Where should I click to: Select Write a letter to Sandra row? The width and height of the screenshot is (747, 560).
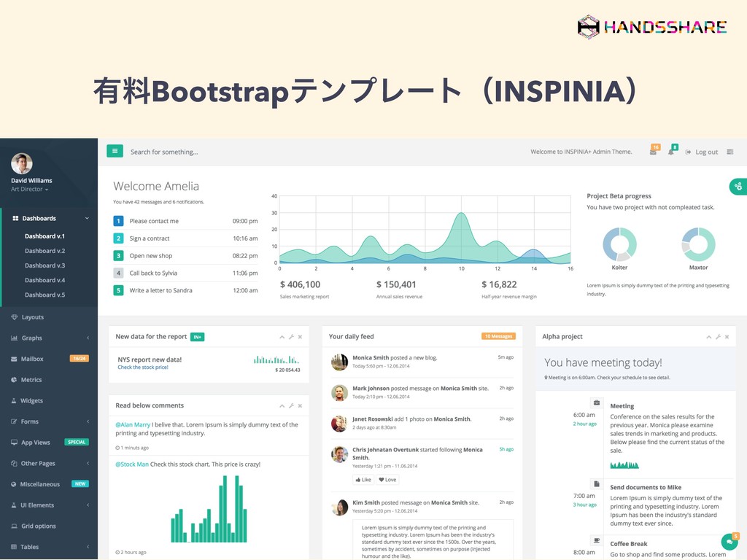(x=185, y=290)
